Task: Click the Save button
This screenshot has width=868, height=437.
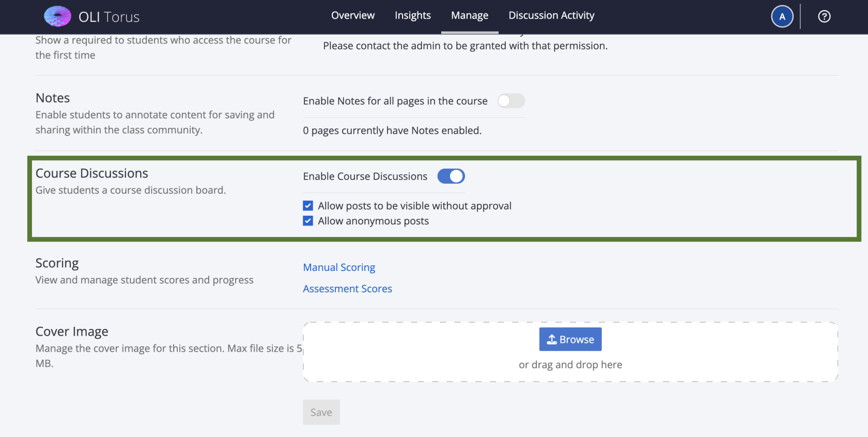Action: point(321,412)
